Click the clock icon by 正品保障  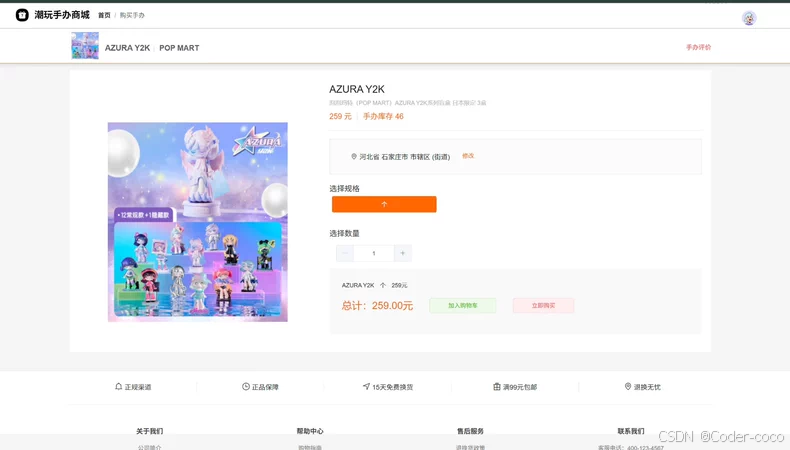246,387
